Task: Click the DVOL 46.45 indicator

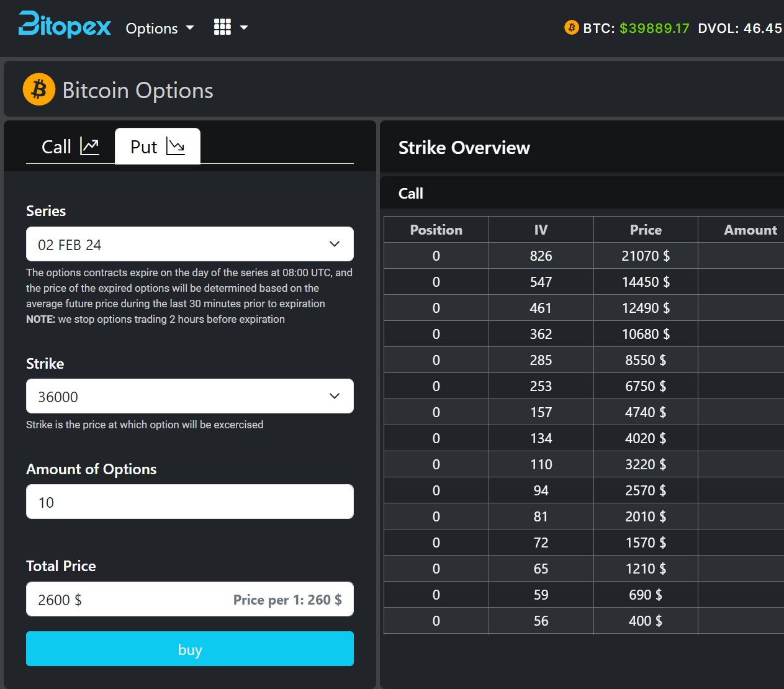Action: point(739,28)
